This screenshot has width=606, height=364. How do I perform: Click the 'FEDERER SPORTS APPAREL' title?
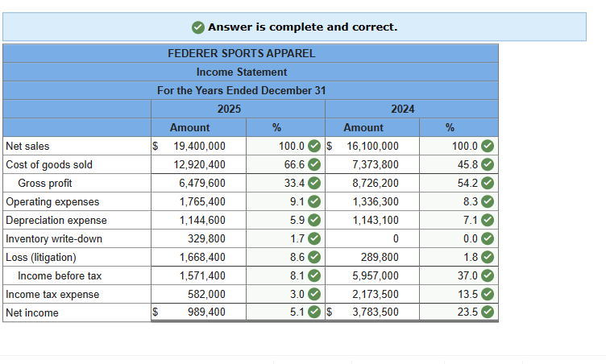242,53
